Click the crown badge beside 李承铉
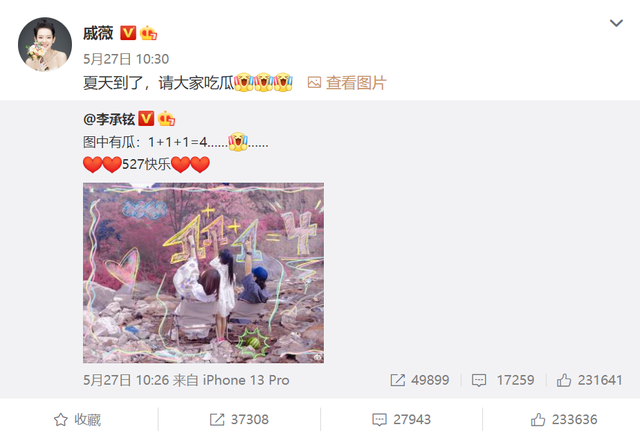The width and height of the screenshot is (640, 438). tap(166, 119)
